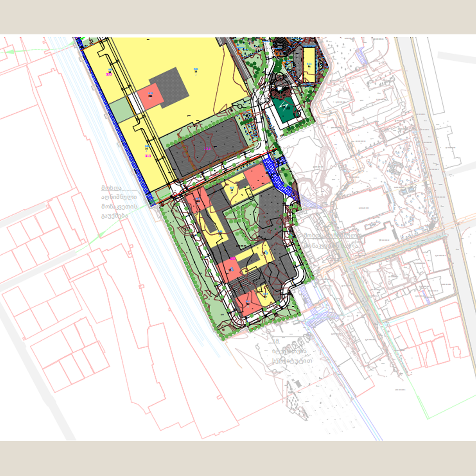Click the magenta 227 label in the southern block
The height and width of the screenshot is (476, 476).
pyautogui.click(x=233, y=259)
